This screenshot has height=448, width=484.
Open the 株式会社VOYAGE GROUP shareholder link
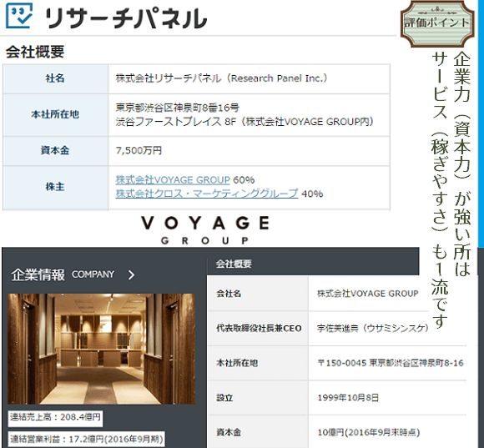[173, 180]
